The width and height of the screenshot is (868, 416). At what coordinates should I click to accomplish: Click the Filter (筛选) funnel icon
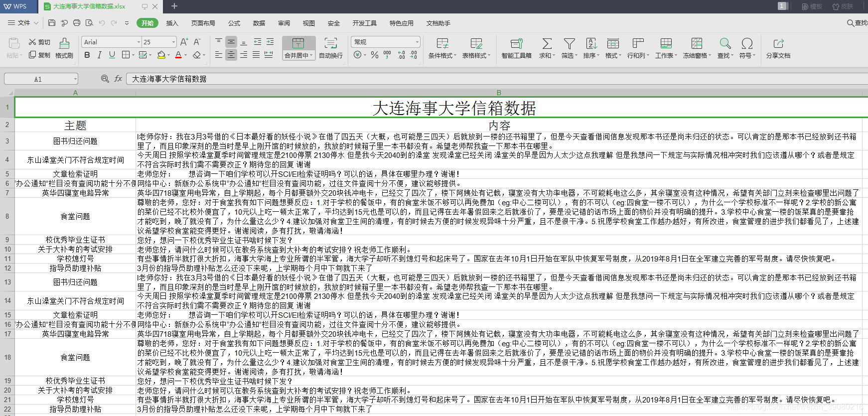[570, 44]
